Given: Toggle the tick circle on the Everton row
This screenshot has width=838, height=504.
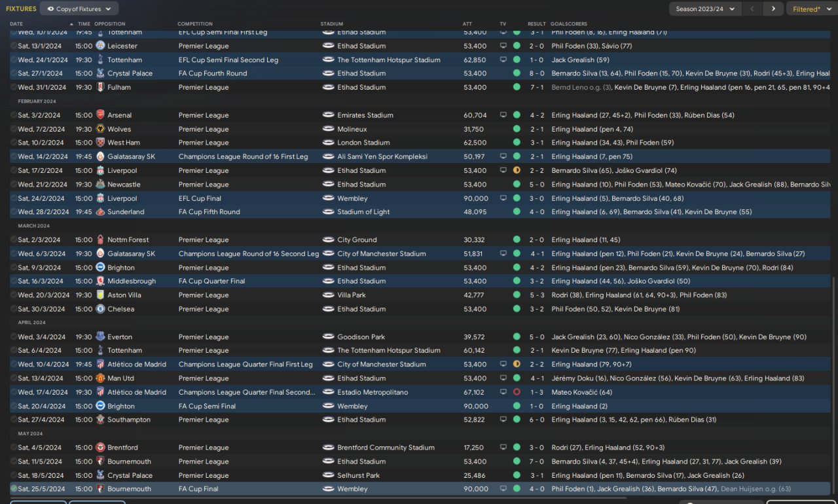Looking at the screenshot, I should point(14,337).
